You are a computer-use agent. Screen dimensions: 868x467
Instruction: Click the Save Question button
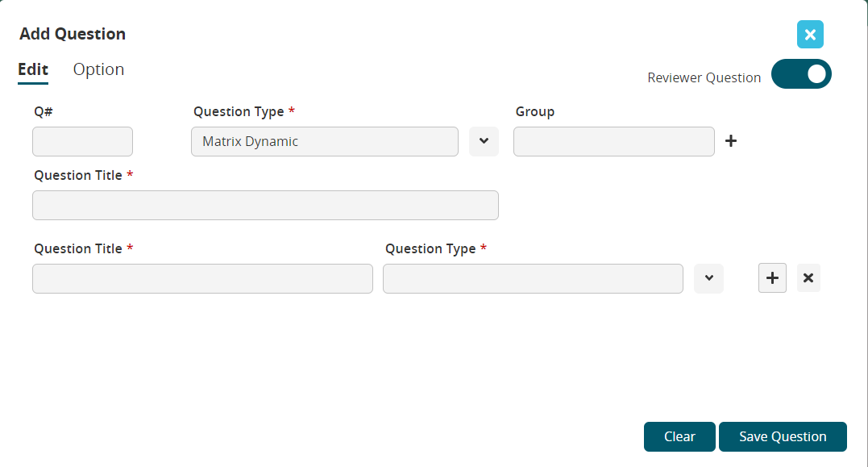click(783, 436)
